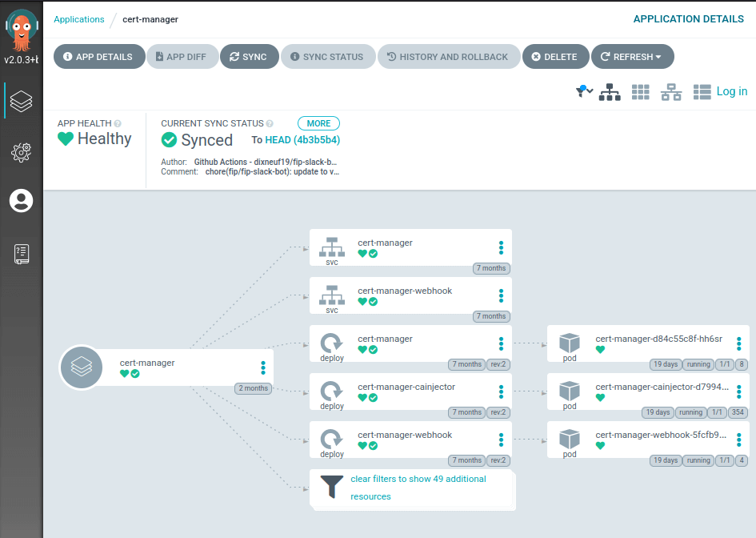Click the filter funnel icon in resources node
This screenshot has height=538, width=756.
coord(332,487)
